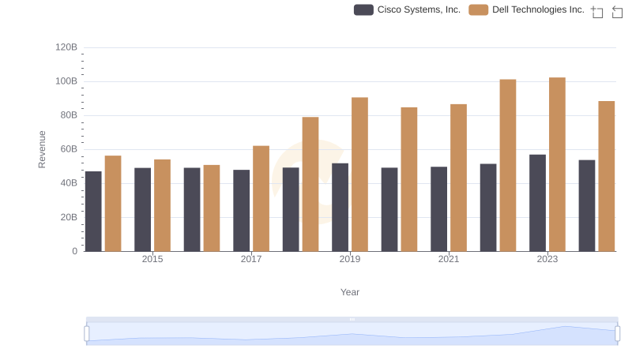Click the Dell bar for 2023

pos(557,164)
